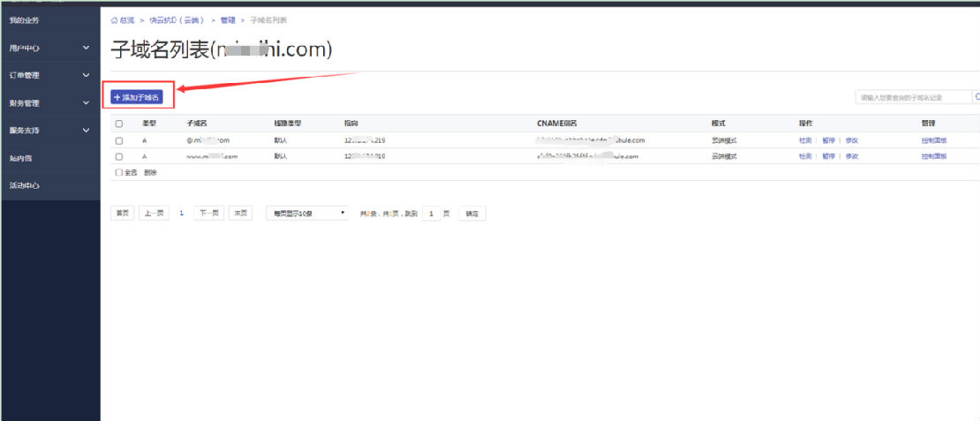Viewport: 980px width, 421px height.
Task: Click the search magnifier icon
Action: click(x=976, y=97)
